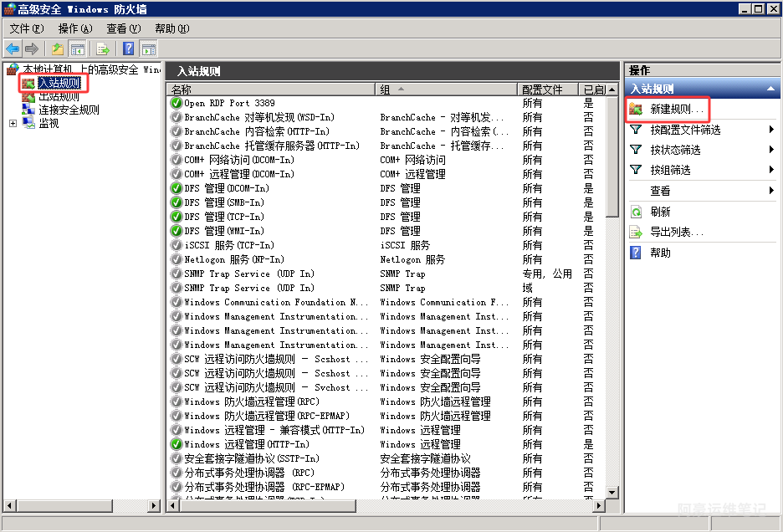Select the COM+ 网络访问 (DCOM-In) rule

[x=239, y=160]
